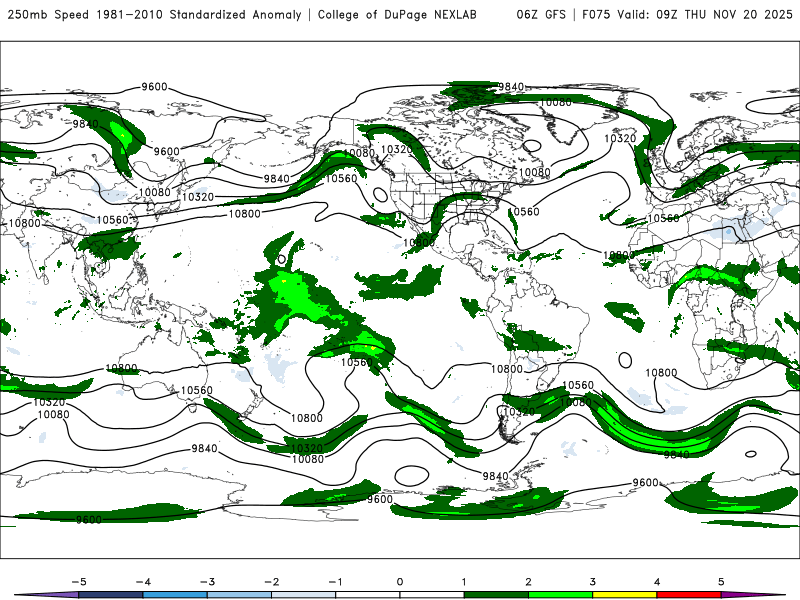Image resolution: width=800 pixels, height=600 pixels.
Task: Click the palest blue -2 to -1 colorbar segment
Action: click(304, 595)
